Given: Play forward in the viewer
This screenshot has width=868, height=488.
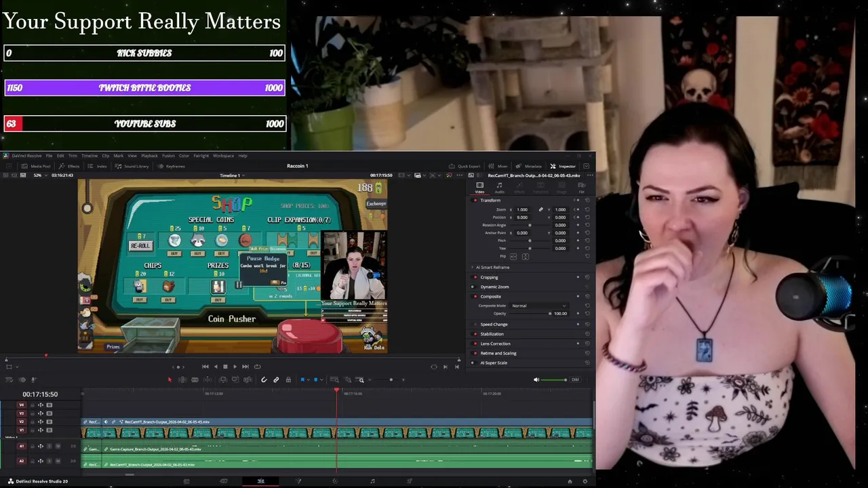Looking at the screenshot, I should click(235, 367).
